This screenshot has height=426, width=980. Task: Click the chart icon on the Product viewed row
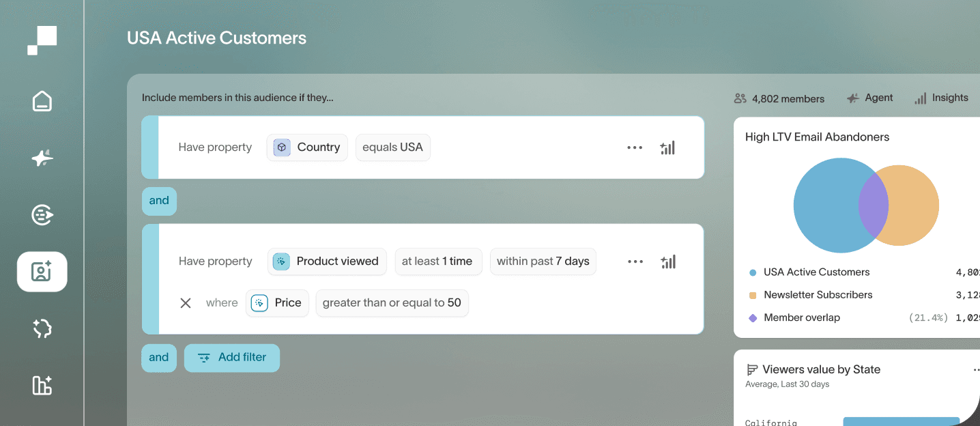tap(667, 261)
